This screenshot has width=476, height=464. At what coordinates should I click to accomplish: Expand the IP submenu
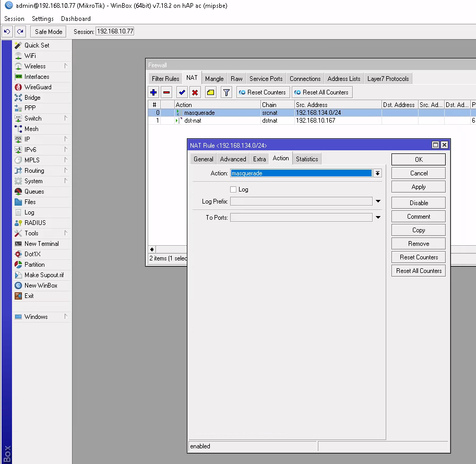pyautogui.click(x=66, y=139)
